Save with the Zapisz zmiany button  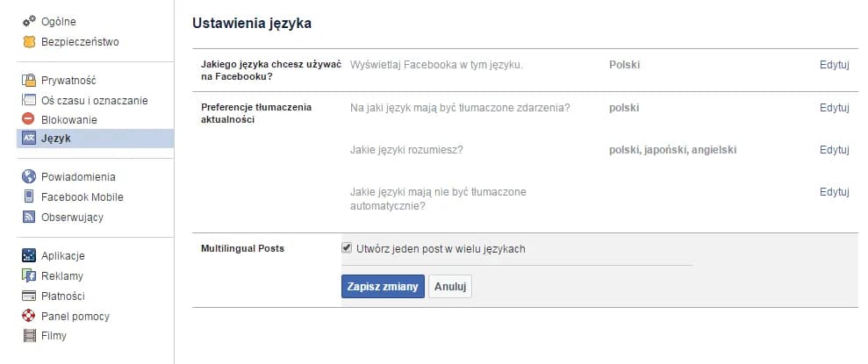383,287
